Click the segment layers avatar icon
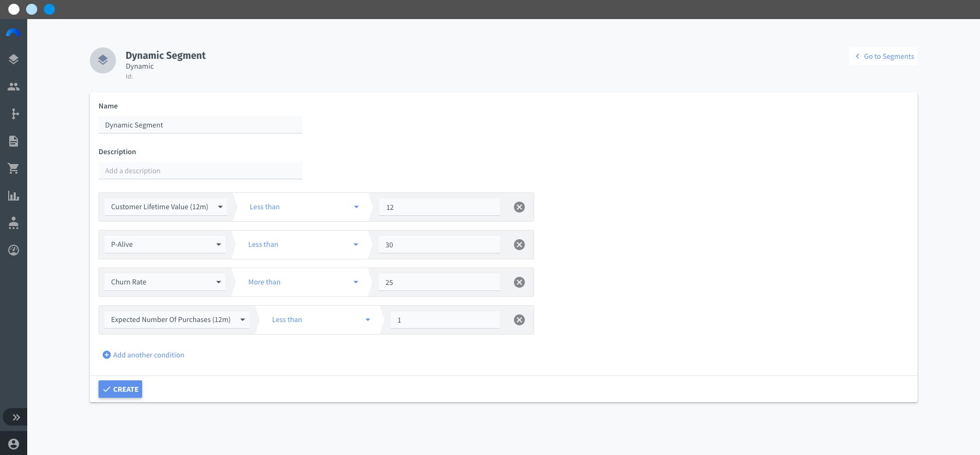Viewport: 980px width, 455px height. point(103,60)
